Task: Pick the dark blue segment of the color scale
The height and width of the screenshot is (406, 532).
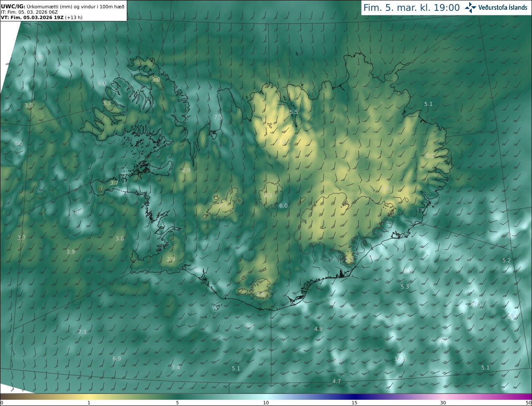Action: click(x=355, y=397)
